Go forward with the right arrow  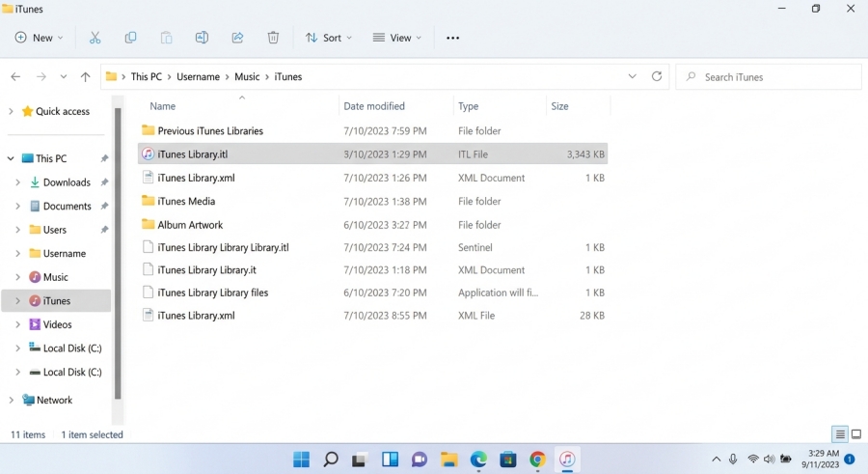[x=41, y=76]
